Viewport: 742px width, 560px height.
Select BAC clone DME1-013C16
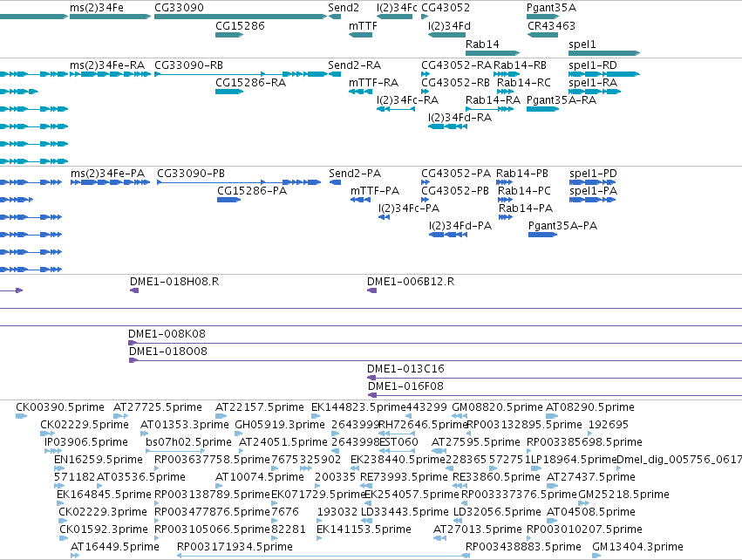point(405,369)
